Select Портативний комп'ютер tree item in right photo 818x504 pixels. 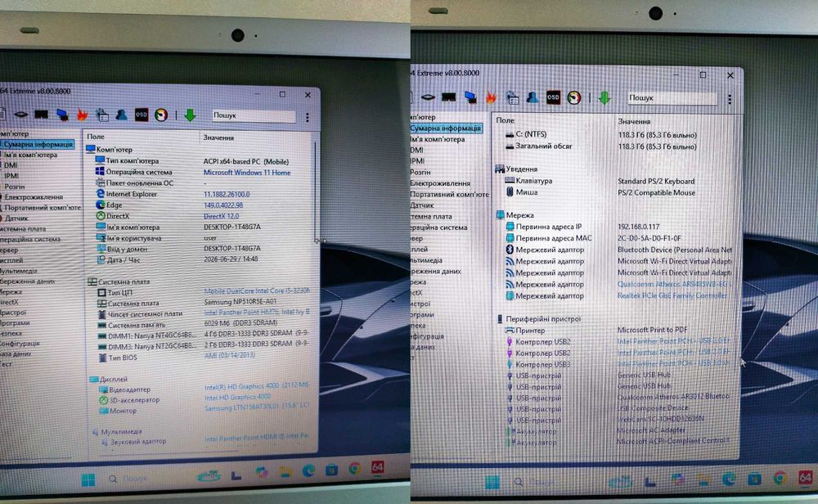point(449,194)
